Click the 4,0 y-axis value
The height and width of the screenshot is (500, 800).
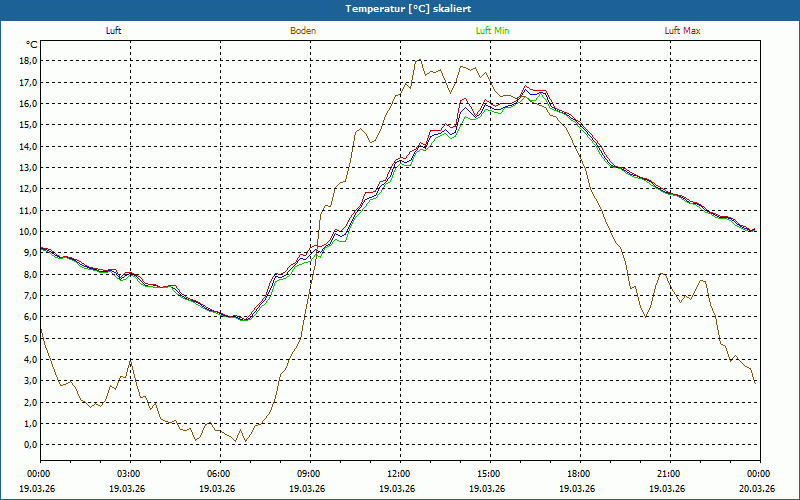(x=31, y=359)
